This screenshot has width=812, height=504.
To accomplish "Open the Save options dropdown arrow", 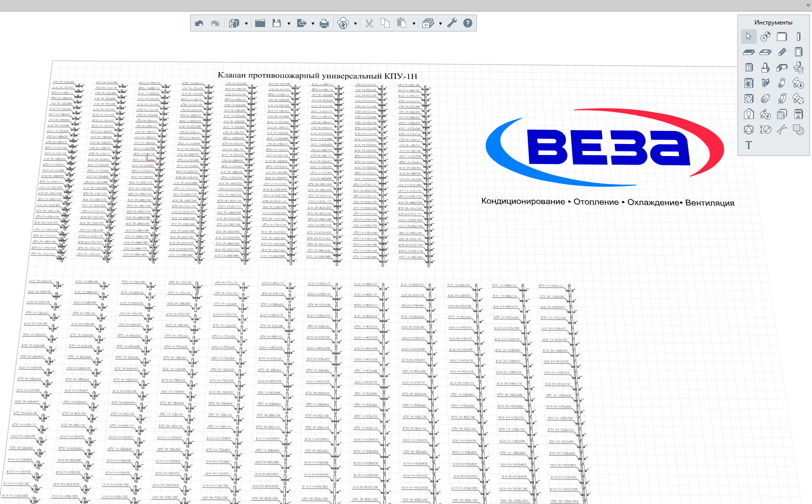I will (x=289, y=23).
